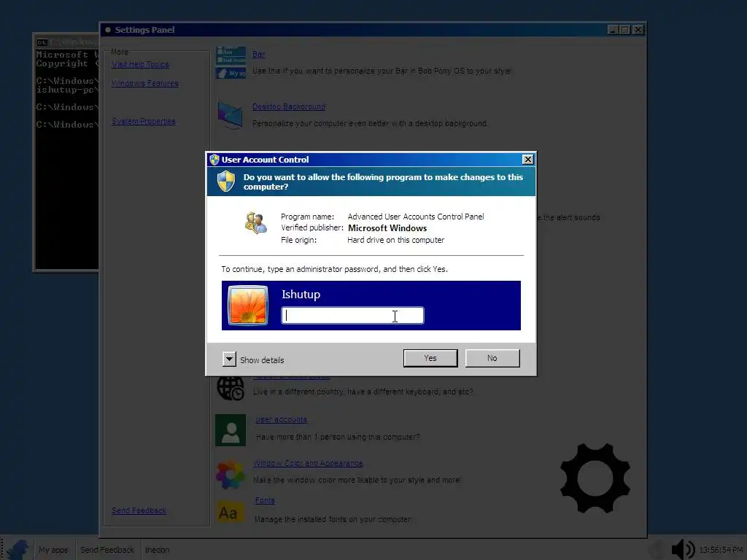
Task: Click the colorful Window Color flower icon
Action: [x=230, y=474]
